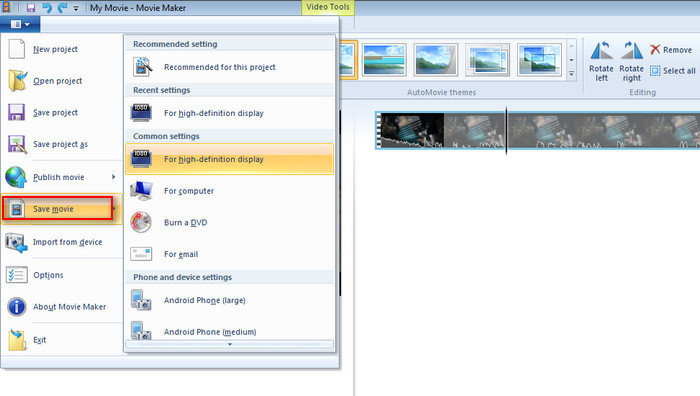Image resolution: width=700 pixels, height=396 pixels.
Task: Click the Save movie filmstrip icon
Action: click(x=17, y=209)
